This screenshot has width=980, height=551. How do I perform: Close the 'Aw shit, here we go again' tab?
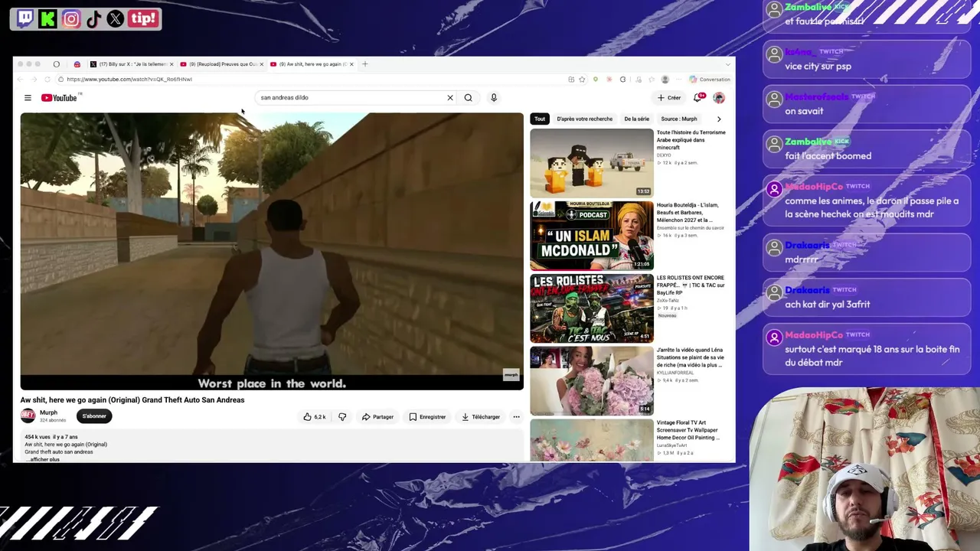click(x=351, y=64)
